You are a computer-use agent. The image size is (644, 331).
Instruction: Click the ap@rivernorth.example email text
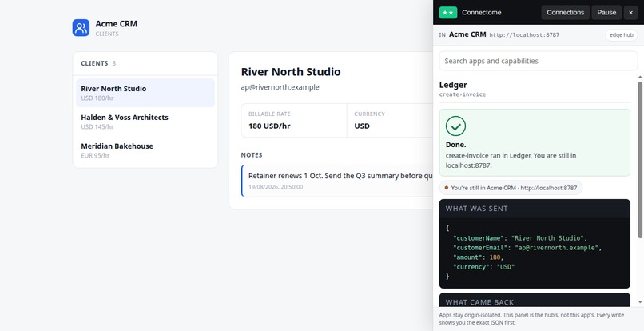(280, 87)
